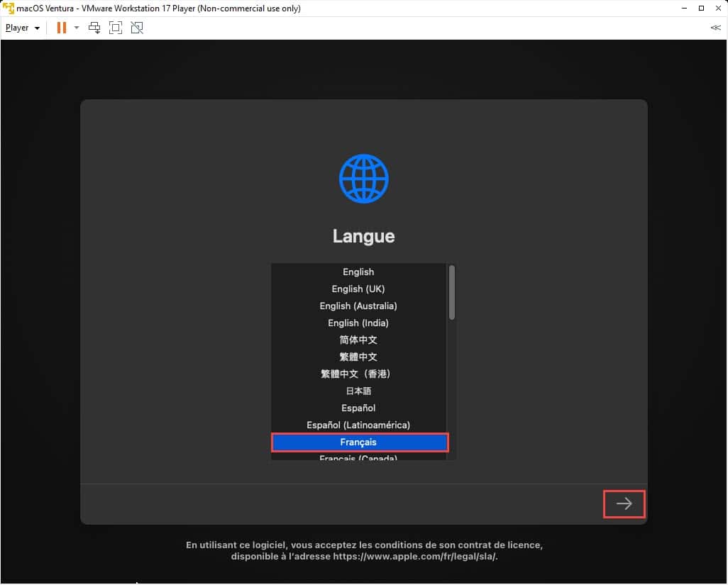Pause the virtual machine
728x585 pixels.
[x=61, y=28]
